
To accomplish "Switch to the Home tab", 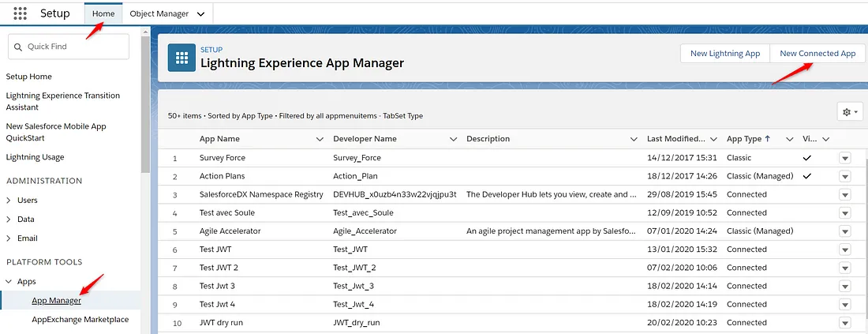I will point(104,14).
